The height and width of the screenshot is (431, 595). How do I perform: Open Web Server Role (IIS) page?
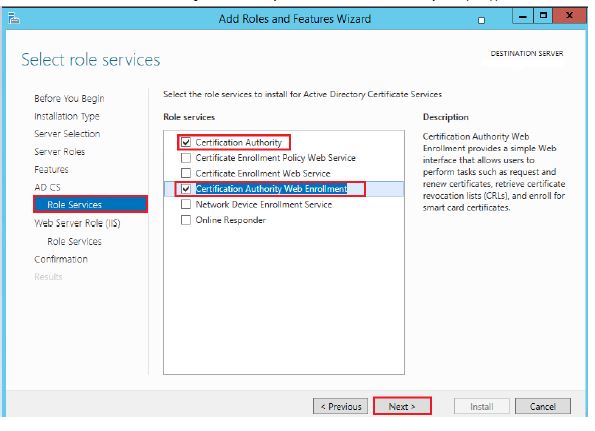77,223
